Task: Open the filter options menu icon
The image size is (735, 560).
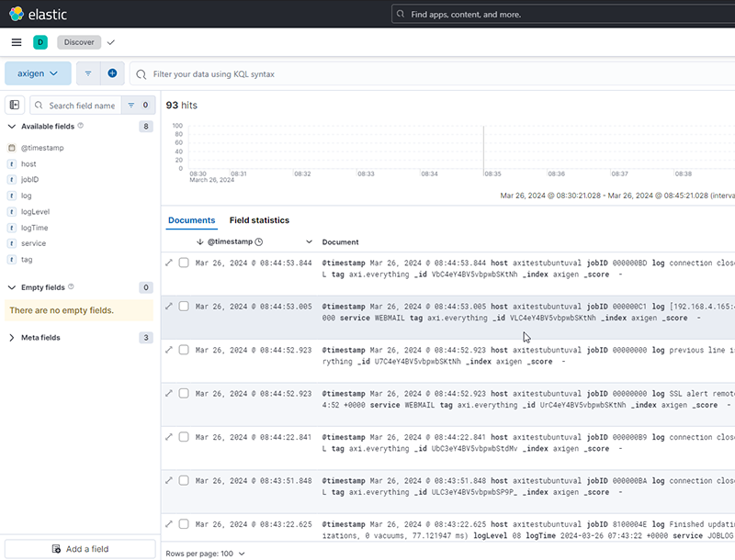Action: pos(88,73)
